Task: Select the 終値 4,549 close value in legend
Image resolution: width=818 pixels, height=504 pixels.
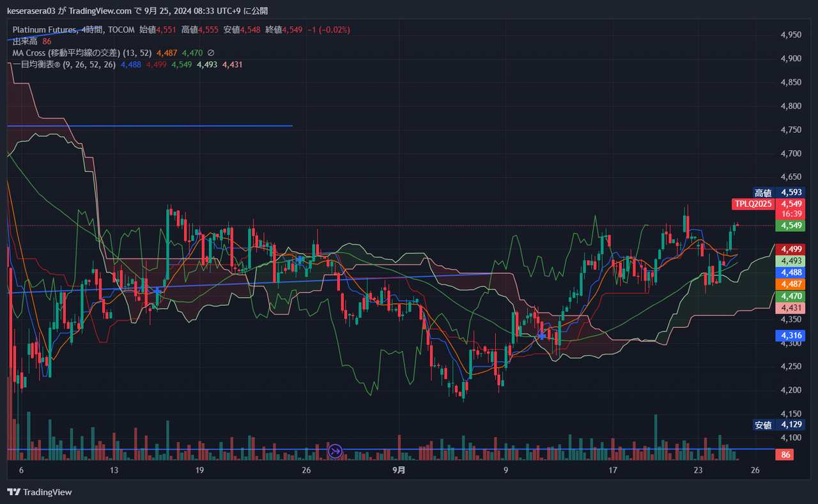Action: [x=284, y=29]
